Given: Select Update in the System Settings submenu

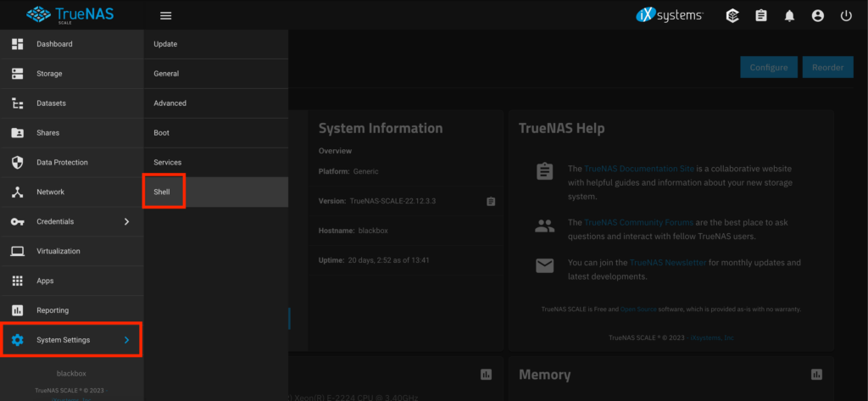Looking at the screenshot, I should (x=216, y=44).
